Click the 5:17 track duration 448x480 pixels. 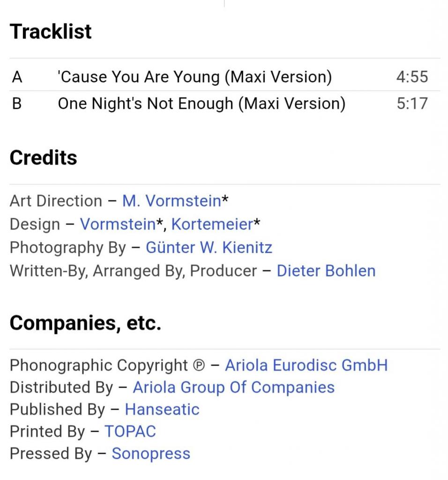412,103
